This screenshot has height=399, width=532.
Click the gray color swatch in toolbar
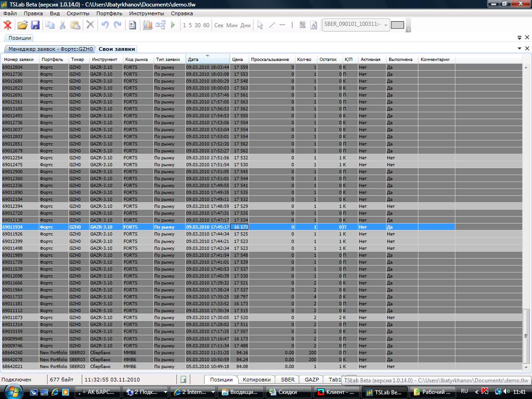397,25
